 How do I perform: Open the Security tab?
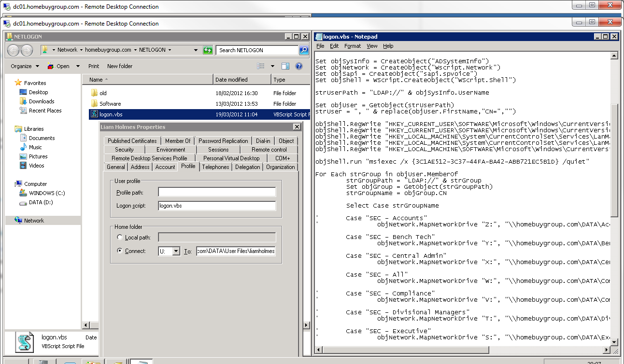pyautogui.click(x=124, y=150)
